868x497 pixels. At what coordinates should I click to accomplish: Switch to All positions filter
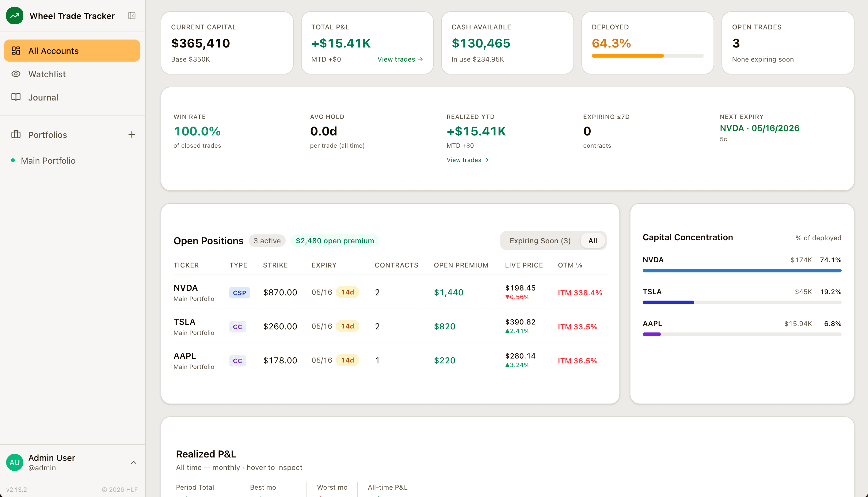point(592,241)
